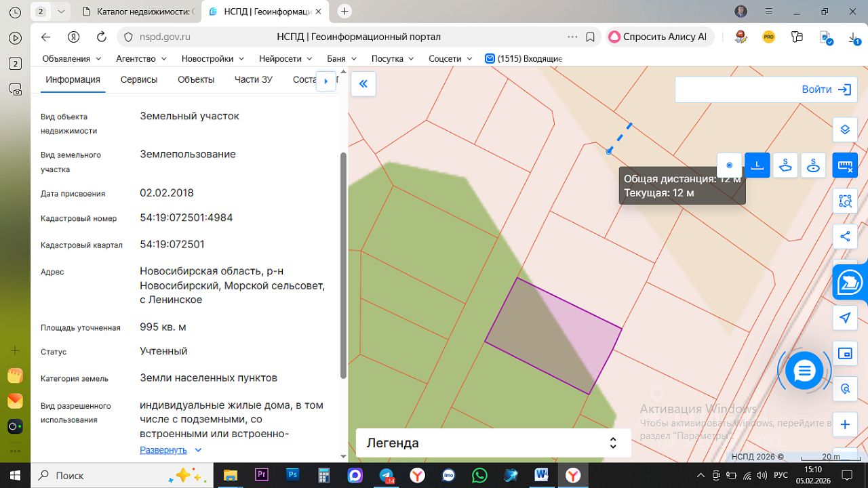Collapse the information side panel

pos(363,83)
